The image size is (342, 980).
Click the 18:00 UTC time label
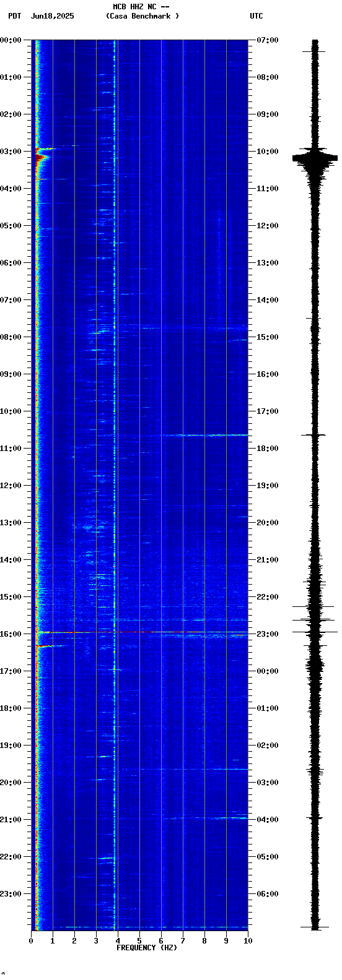268,449
